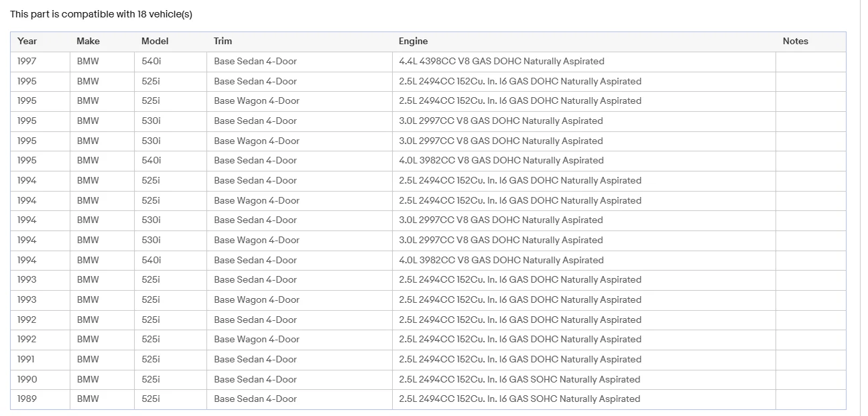Select the 1991 year cell

click(x=27, y=360)
